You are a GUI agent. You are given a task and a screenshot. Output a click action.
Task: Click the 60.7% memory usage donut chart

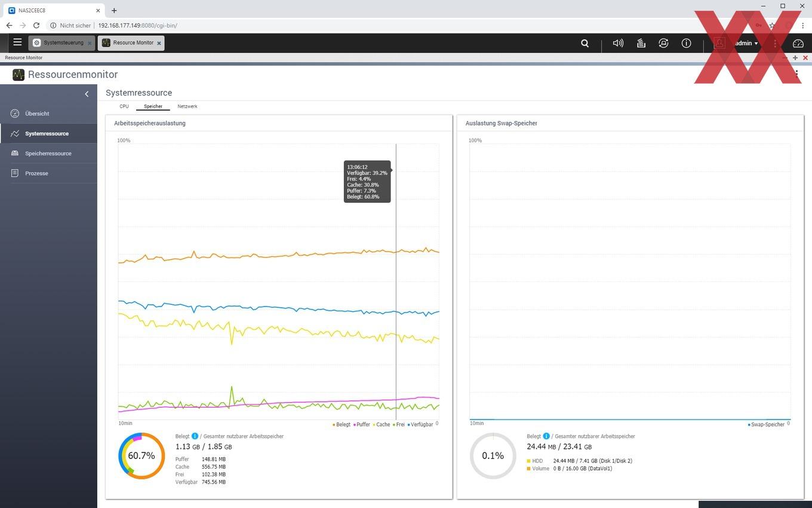tap(142, 456)
